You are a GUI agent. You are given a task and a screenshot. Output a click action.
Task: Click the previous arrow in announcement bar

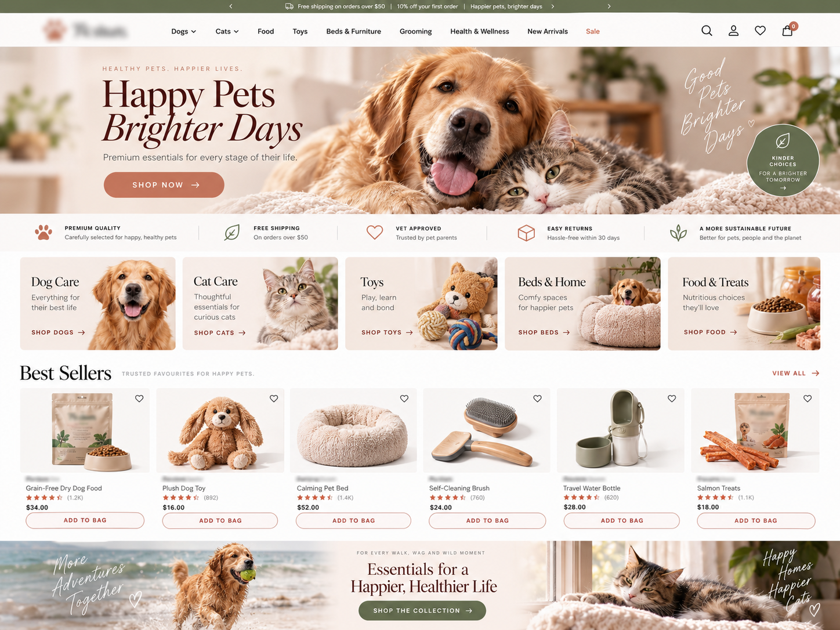point(231,6)
